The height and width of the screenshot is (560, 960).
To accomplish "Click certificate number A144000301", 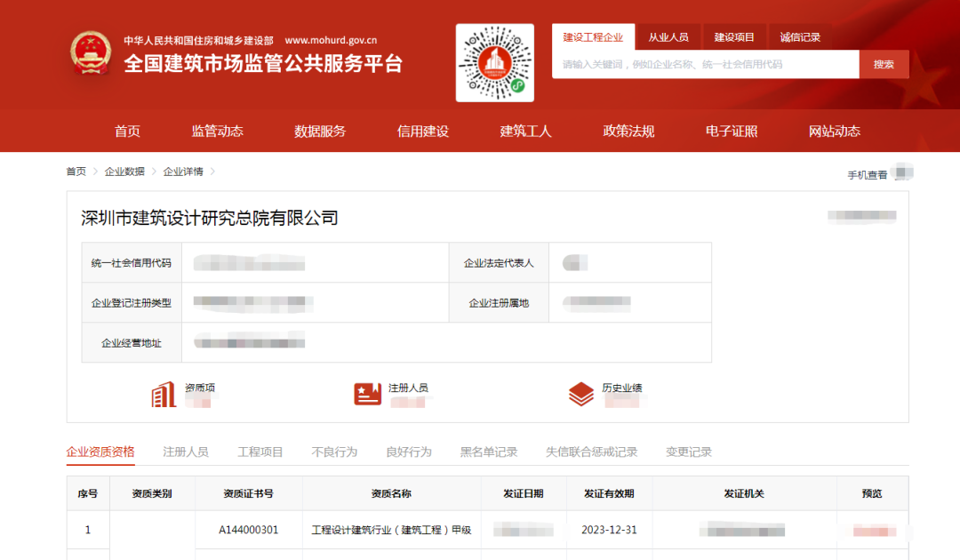I will (x=249, y=530).
